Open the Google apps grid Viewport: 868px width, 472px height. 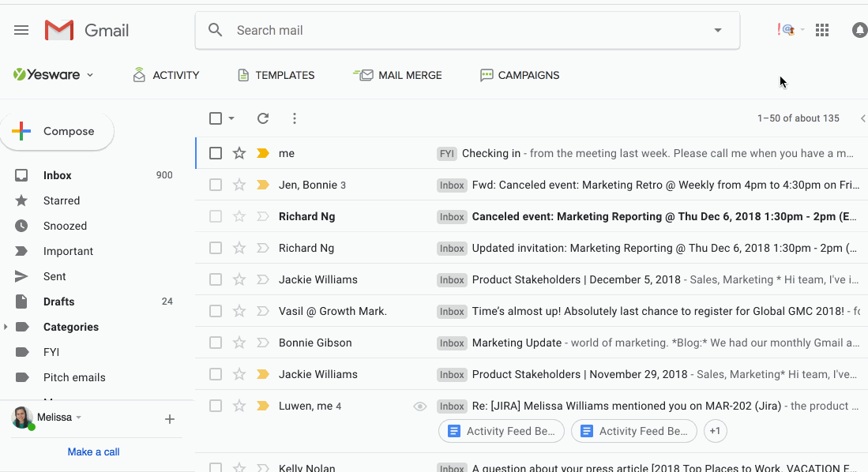[x=822, y=30]
